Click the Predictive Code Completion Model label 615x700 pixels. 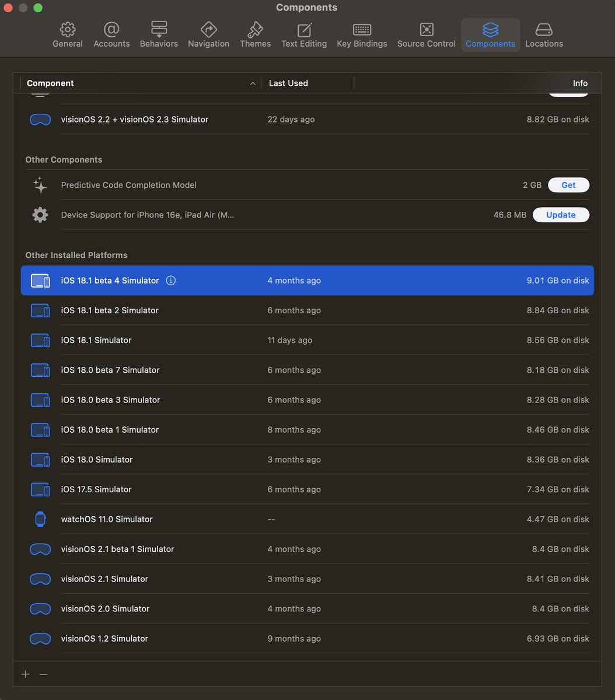click(x=129, y=185)
